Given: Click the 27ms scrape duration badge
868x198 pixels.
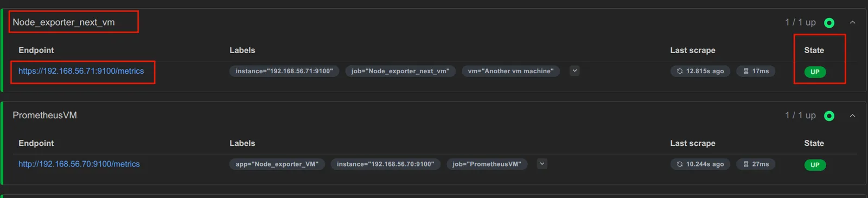Looking at the screenshot, I should click(756, 164).
